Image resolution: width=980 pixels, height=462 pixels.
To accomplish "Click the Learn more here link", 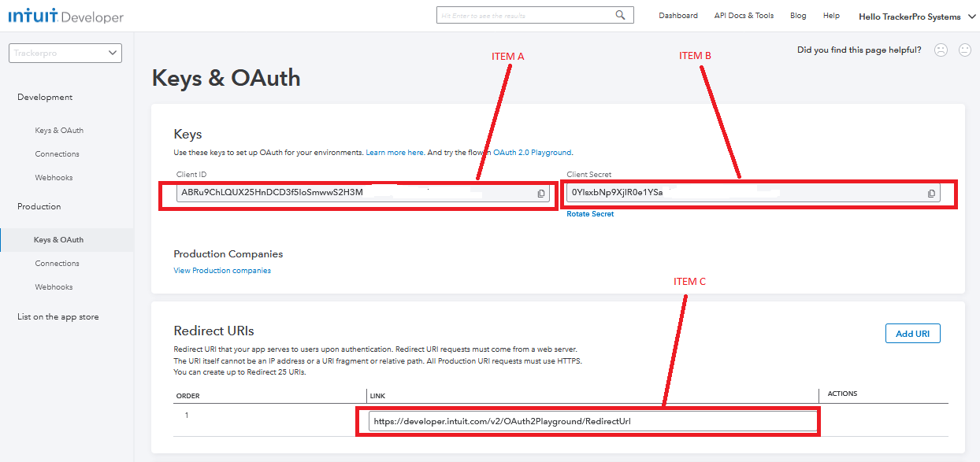I will [395, 153].
